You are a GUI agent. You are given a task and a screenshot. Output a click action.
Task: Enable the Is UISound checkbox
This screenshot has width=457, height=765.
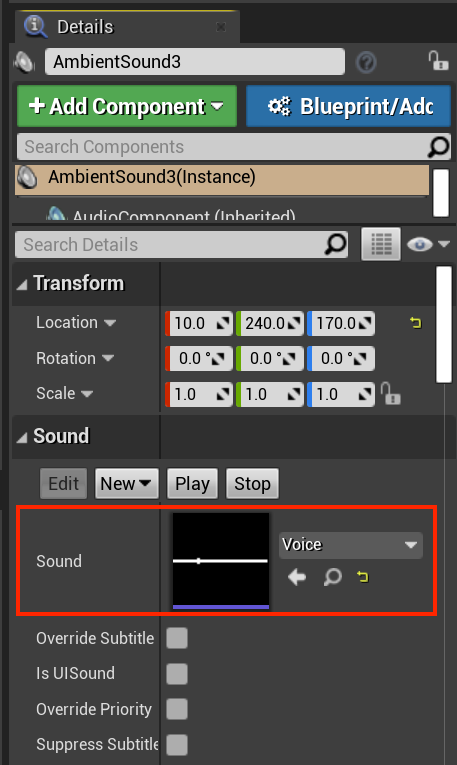pos(177,674)
